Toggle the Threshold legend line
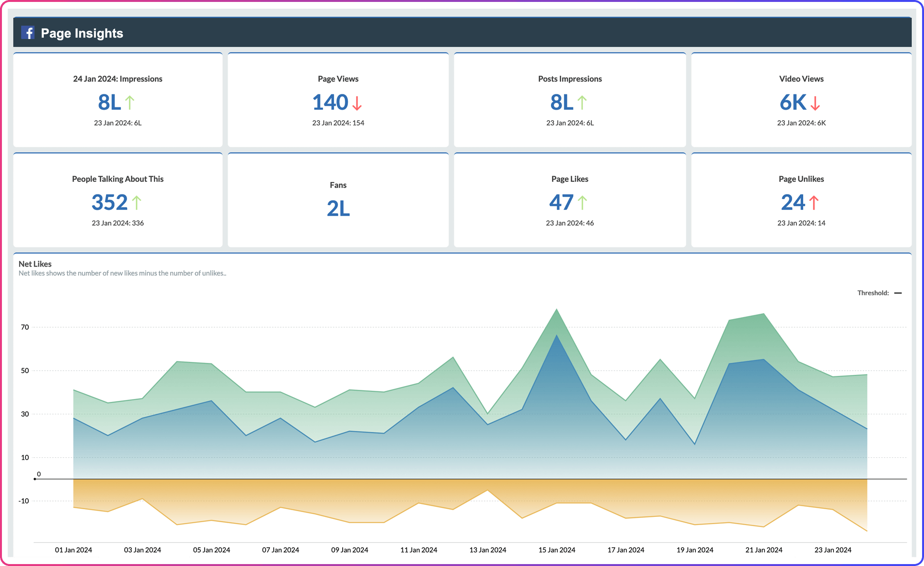This screenshot has height=566, width=924. click(899, 293)
